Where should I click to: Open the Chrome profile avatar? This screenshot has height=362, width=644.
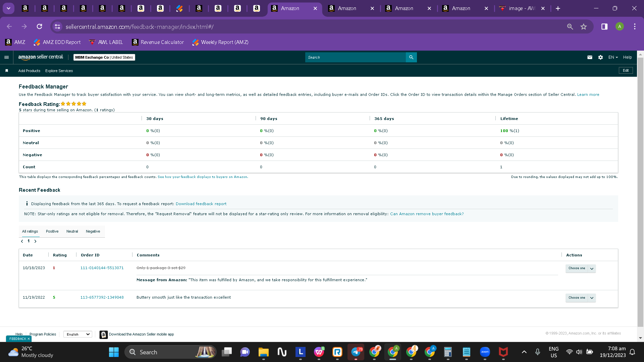620,26
